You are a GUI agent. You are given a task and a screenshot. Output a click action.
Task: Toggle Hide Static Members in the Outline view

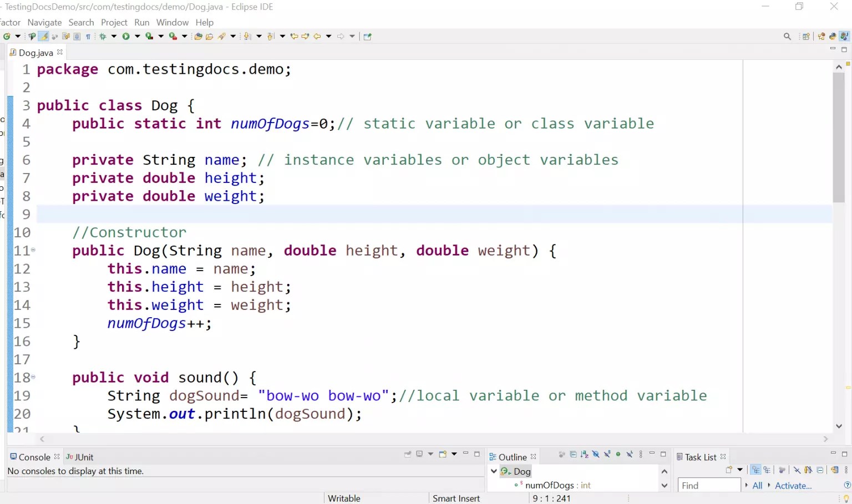(607, 454)
